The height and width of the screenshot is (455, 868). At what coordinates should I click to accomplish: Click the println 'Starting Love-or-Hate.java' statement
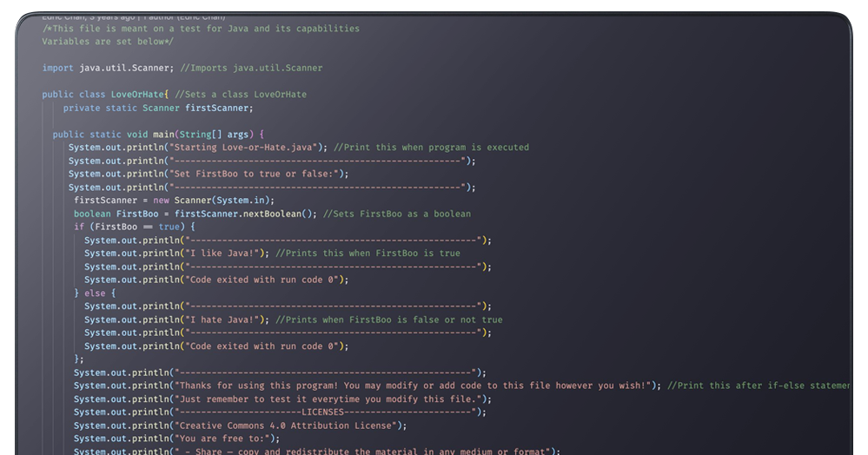(x=198, y=148)
